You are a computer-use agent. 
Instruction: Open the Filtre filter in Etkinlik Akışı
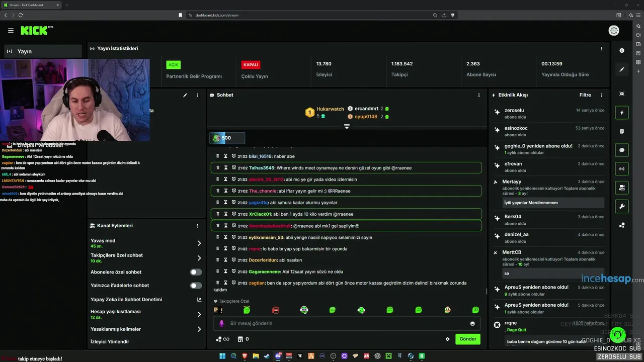click(x=585, y=95)
